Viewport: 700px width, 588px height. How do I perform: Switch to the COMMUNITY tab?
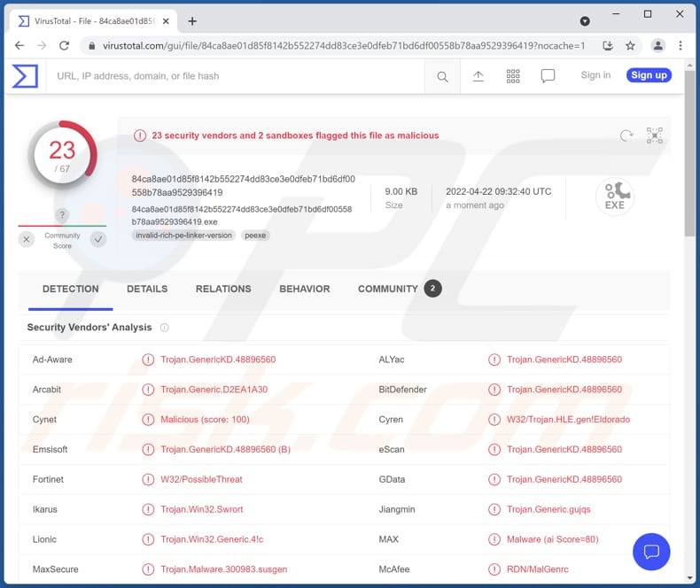tap(399, 289)
